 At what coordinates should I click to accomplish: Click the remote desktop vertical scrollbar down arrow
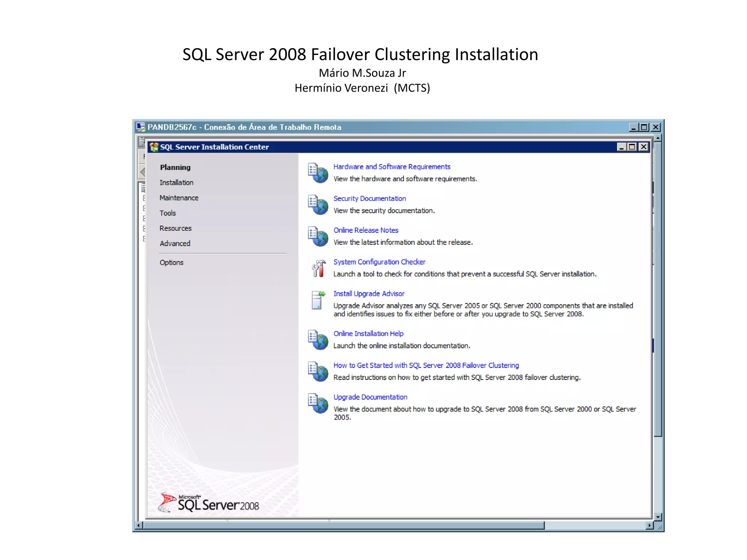coord(658,517)
